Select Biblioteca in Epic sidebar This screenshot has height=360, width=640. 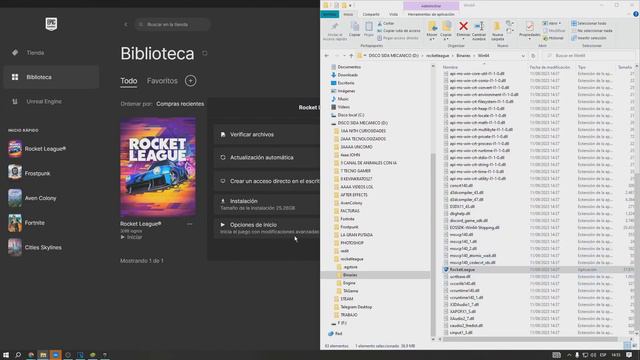coord(51,77)
